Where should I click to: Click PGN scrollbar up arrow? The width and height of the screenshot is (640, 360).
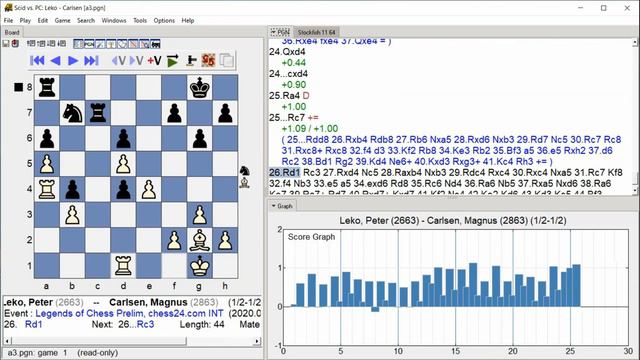[x=635, y=42]
